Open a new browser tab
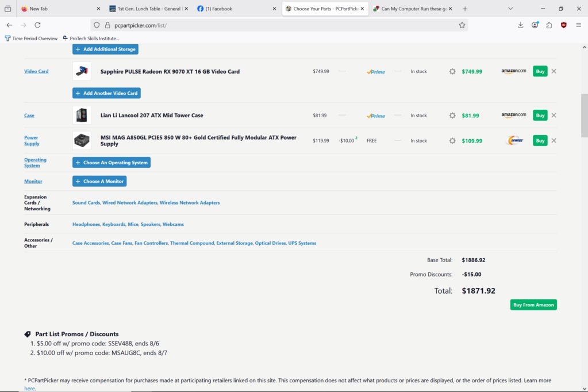Viewport: 588px width, 392px height. pos(465,9)
